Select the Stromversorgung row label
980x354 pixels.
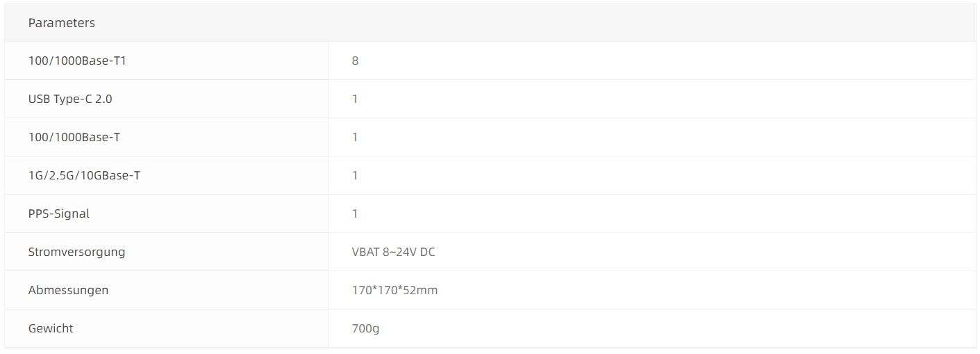[x=76, y=252]
